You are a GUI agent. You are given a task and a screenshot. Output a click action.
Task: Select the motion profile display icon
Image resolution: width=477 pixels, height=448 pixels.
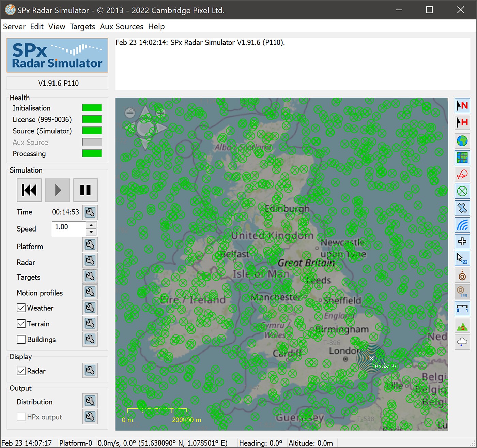(x=462, y=175)
